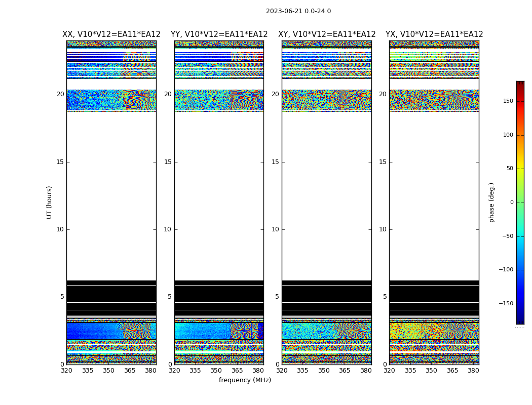Click the XX panel x-axis tick 365
The height and width of the screenshot is (405, 532).
click(x=130, y=371)
